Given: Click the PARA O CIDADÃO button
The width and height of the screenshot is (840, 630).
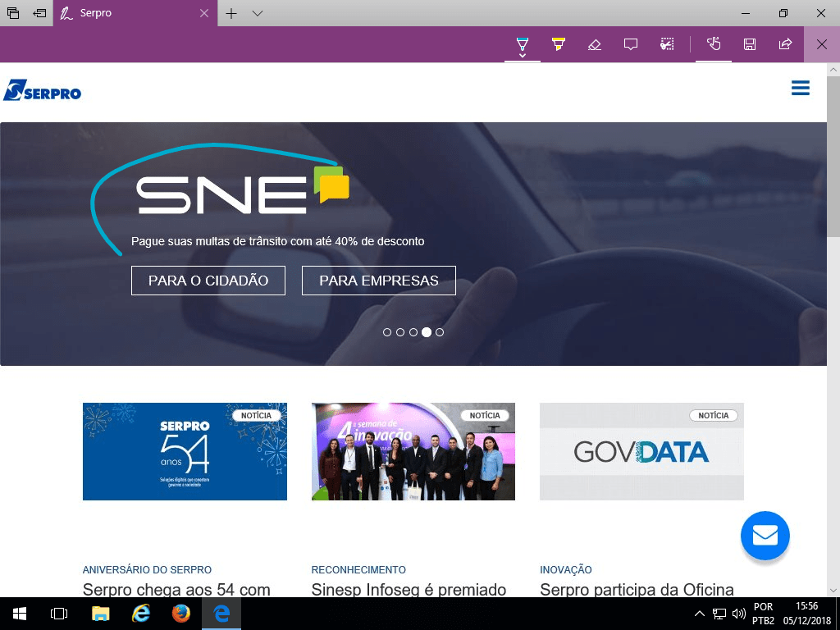Looking at the screenshot, I should click(x=208, y=281).
